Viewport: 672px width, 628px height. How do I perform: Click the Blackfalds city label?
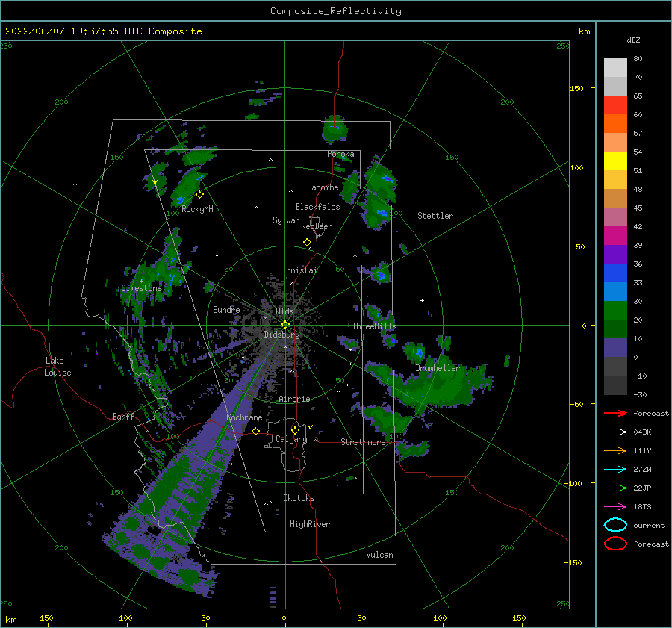(317, 207)
